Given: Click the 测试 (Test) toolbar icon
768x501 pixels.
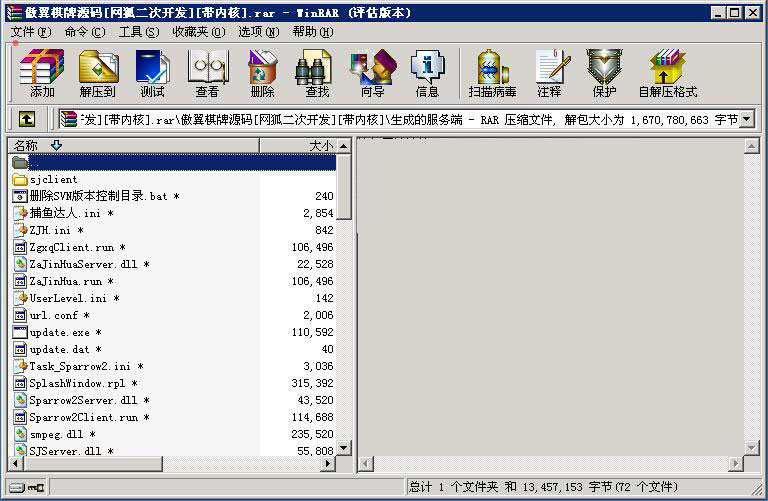Looking at the screenshot, I should [x=152, y=74].
